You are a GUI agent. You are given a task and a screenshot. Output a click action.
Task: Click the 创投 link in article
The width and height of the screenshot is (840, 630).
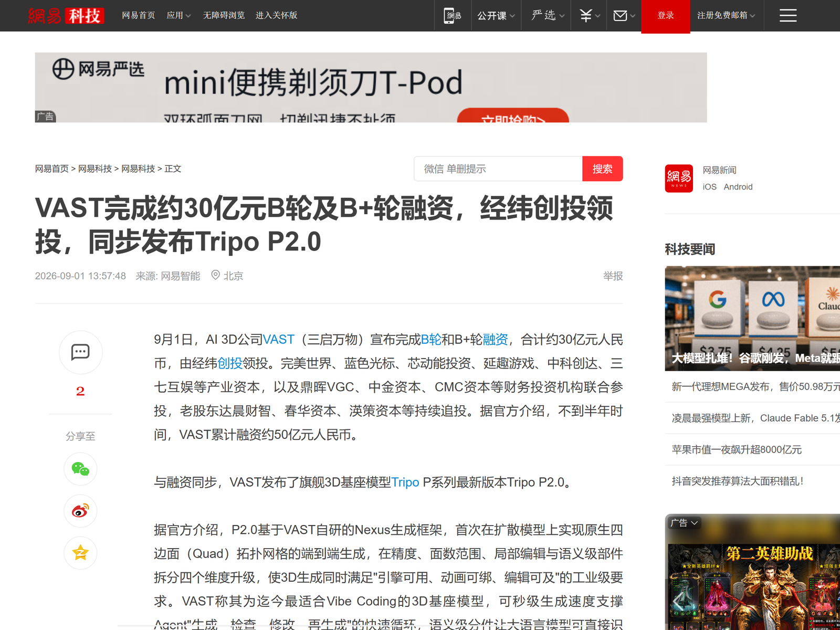[x=230, y=363]
